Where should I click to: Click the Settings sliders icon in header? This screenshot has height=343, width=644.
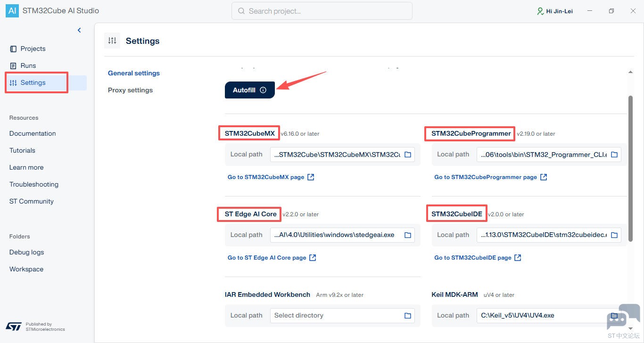(x=112, y=41)
